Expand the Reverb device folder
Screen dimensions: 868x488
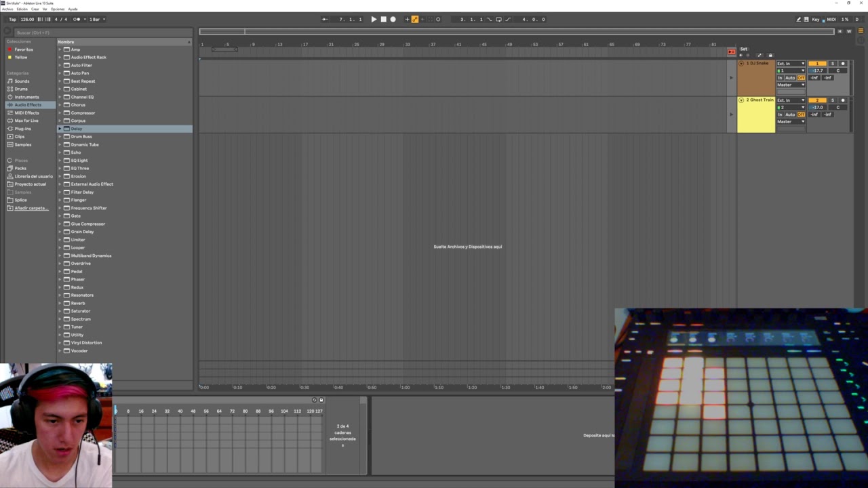tap(60, 303)
